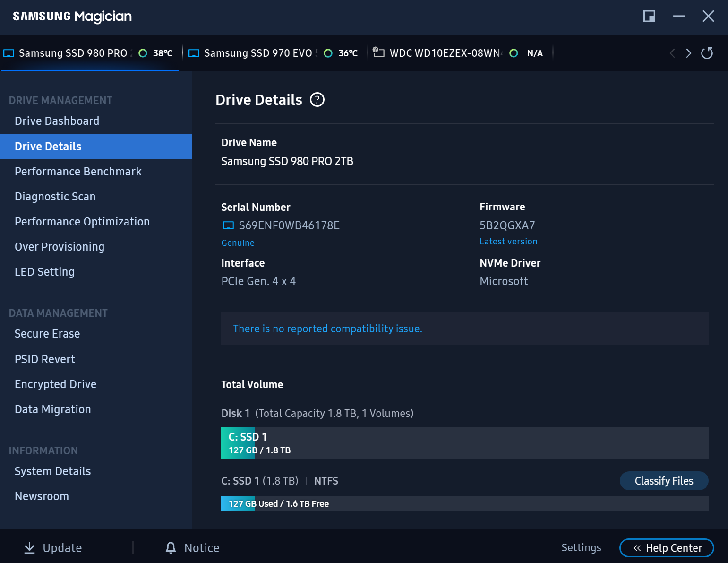Click the Samsung SSD 980 PRO health status ring
This screenshot has height=563, width=728.
(x=143, y=53)
